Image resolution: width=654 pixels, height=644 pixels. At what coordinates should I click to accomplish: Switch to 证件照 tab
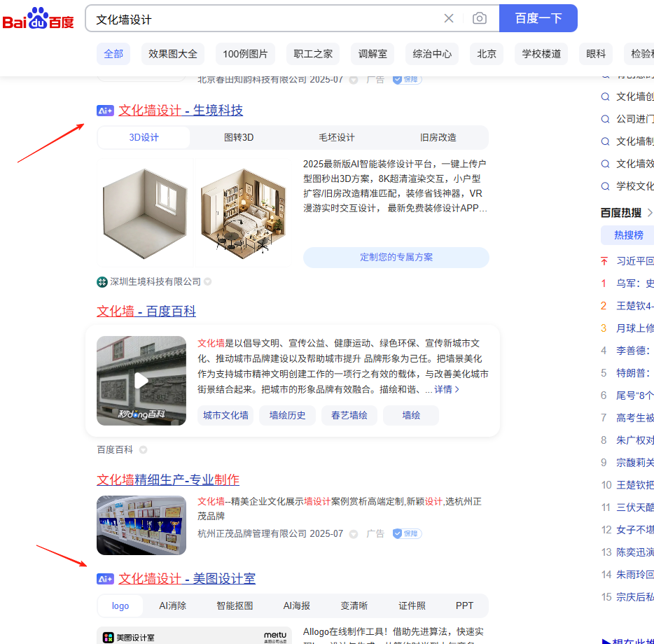(412, 606)
